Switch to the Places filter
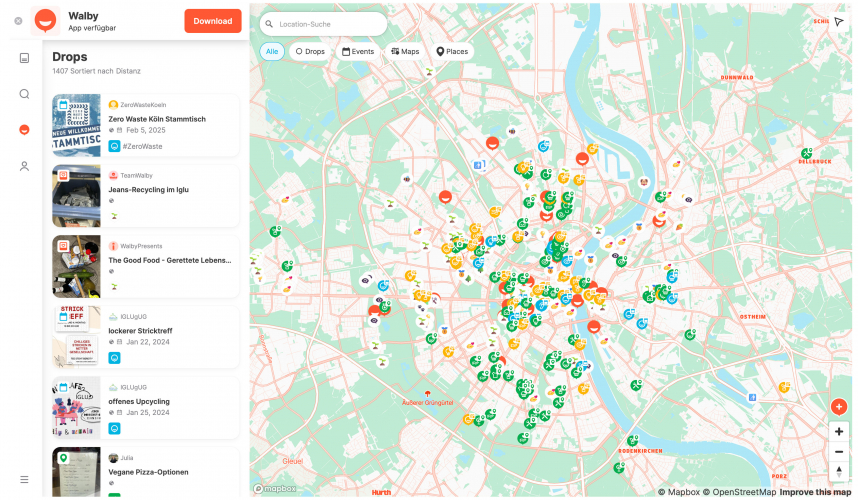The image size is (858, 500). coord(454,51)
